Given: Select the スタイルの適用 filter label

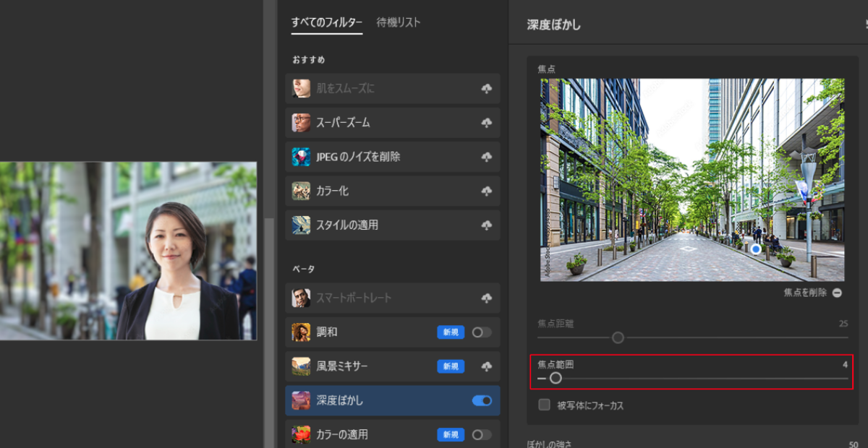Looking at the screenshot, I should 347,225.
